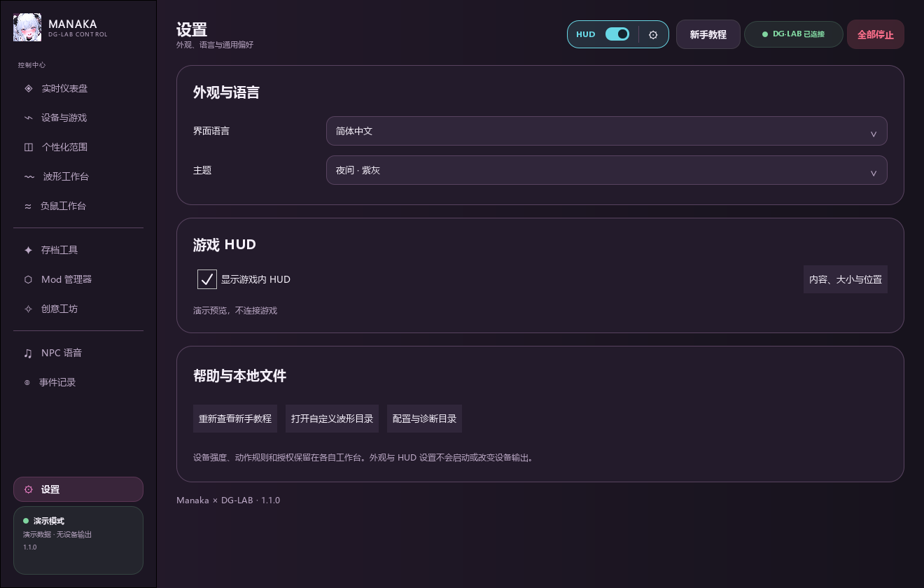The width and height of the screenshot is (924, 588).
Task: Click the hexagon icon beside Mod 管理器
Action: click(29, 279)
